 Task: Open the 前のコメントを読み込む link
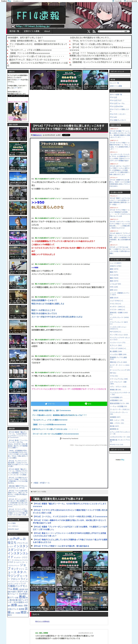pyautogui.click(x=42, y=621)
